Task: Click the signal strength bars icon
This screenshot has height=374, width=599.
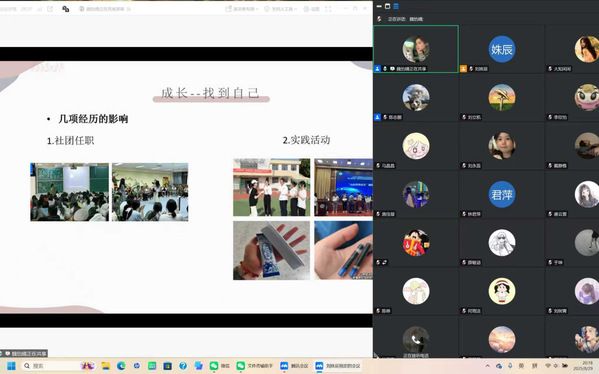Action: click(x=40, y=9)
